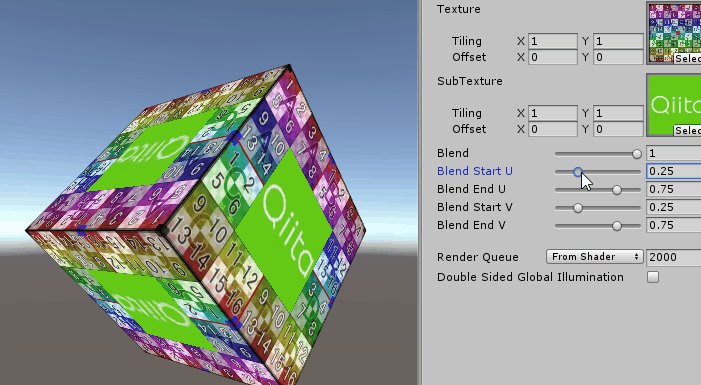Image resolution: width=701 pixels, height=385 pixels.
Task: Edit the Texture Tiling Y field
Action: pos(618,41)
